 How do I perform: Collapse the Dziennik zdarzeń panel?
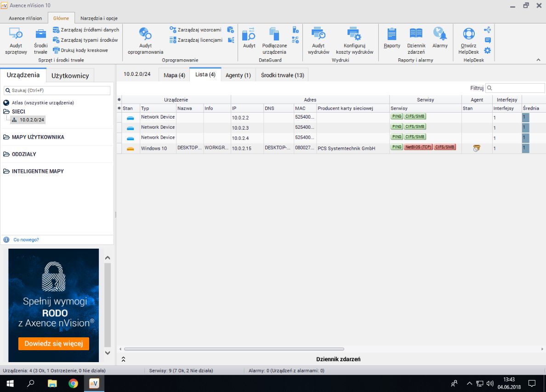point(123,359)
